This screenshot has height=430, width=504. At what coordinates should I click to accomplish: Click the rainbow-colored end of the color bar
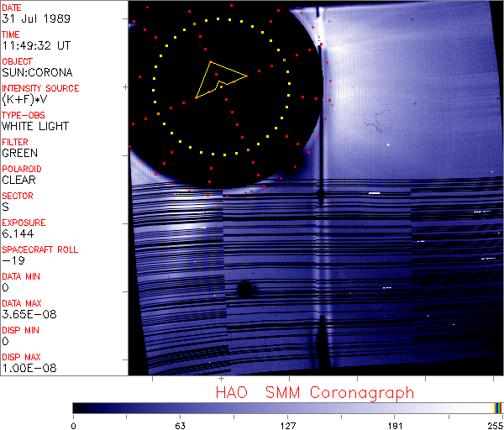[497, 407]
